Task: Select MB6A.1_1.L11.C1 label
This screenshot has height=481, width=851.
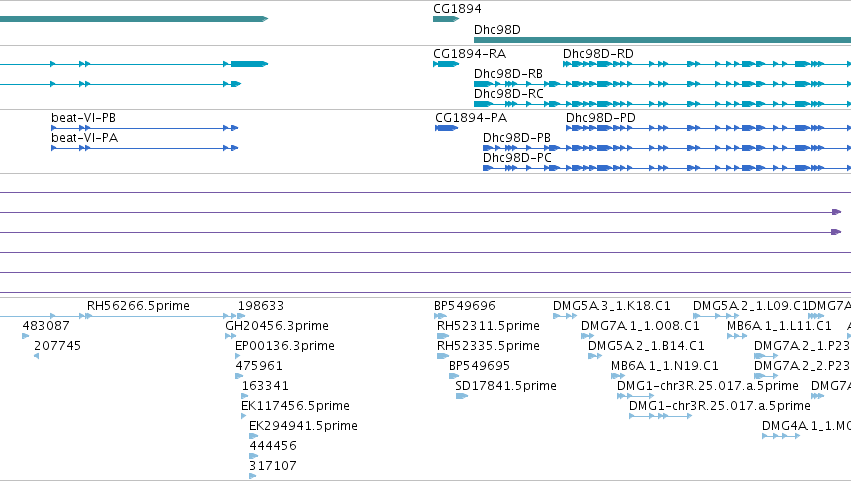Action: pyautogui.click(x=779, y=326)
